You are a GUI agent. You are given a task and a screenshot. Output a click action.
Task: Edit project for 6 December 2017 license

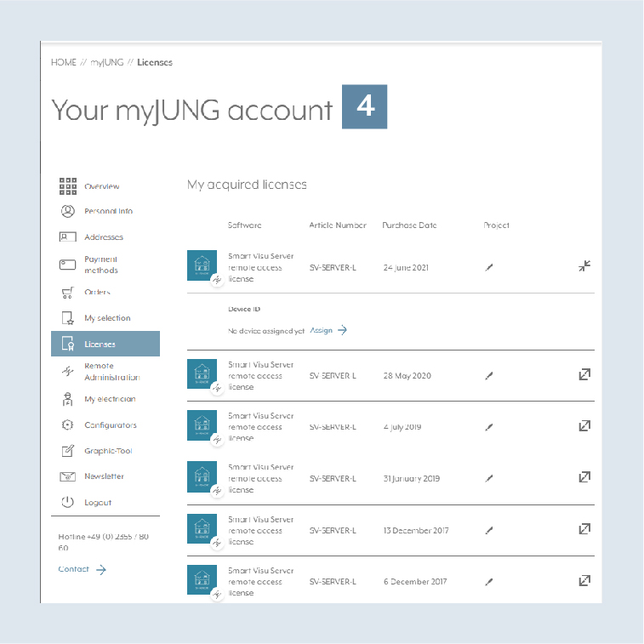pos(489,582)
